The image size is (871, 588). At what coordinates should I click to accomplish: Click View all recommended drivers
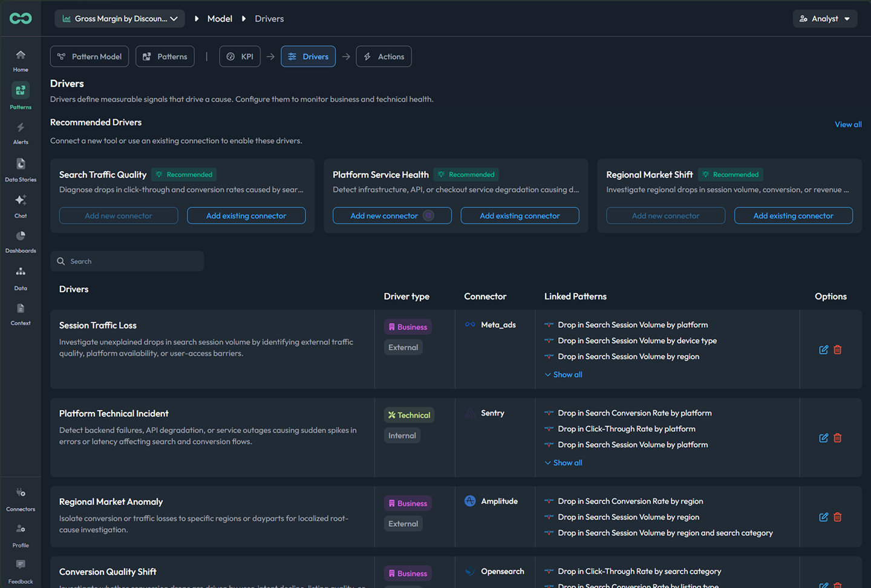tap(848, 124)
